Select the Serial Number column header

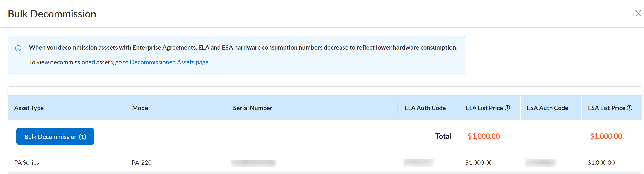(252, 108)
